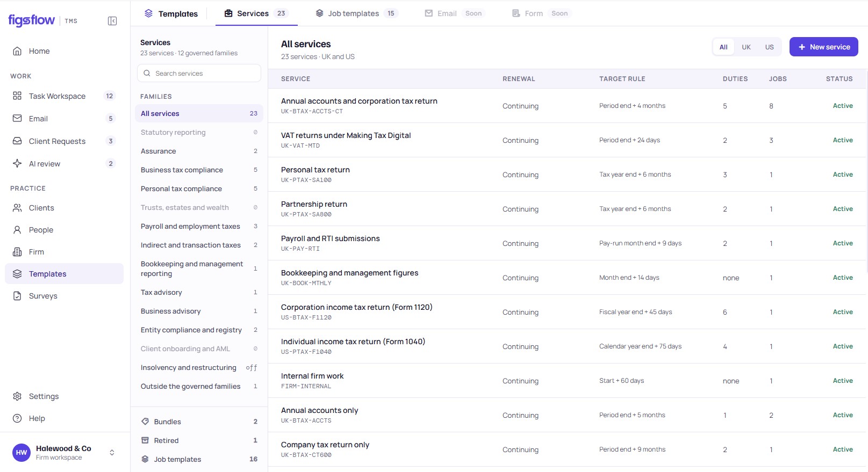Click the Bundles tag icon
Viewport: 868px width, 472px height.
pyautogui.click(x=145, y=422)
